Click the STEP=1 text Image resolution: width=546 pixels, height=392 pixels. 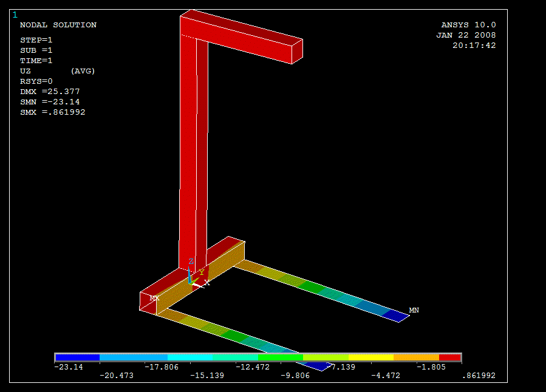pyautogui.click(x=36, y=40)
